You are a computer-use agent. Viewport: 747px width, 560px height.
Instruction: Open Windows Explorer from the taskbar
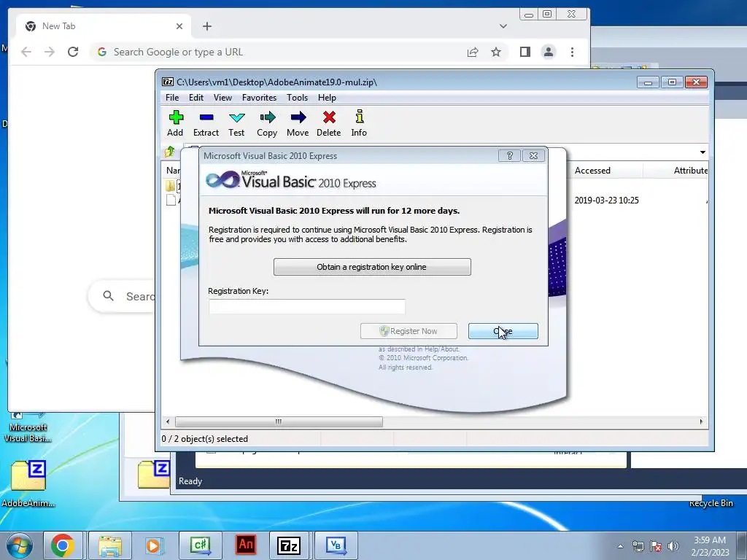[110, 545]
